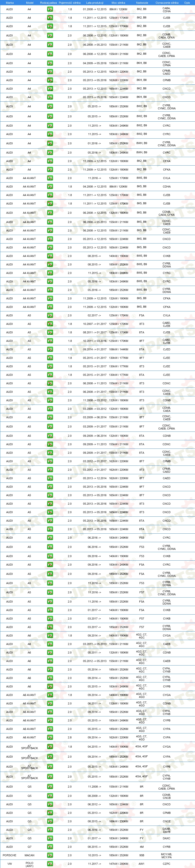Click the fuel icon in the Q5 CDNB, CNCB row
This screenshot has width=195, height=868.
(50, 796)
